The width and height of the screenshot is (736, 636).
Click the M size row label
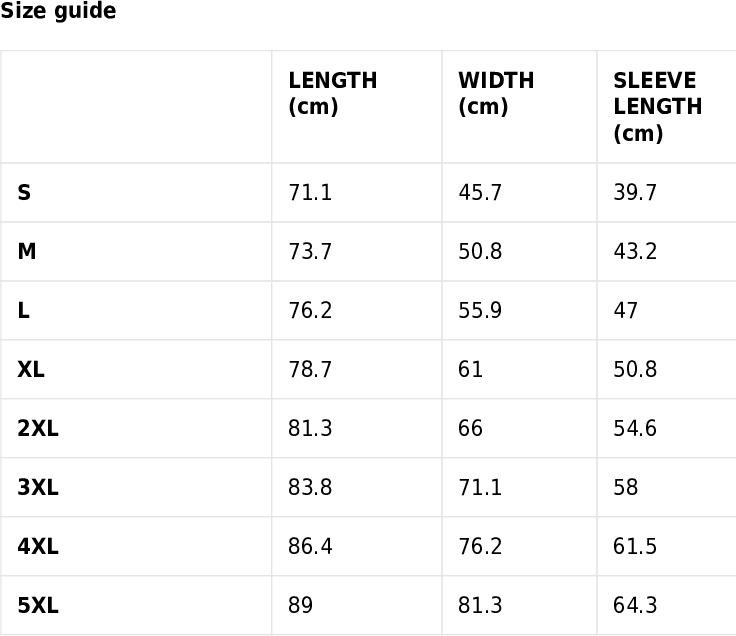[27, 251]
